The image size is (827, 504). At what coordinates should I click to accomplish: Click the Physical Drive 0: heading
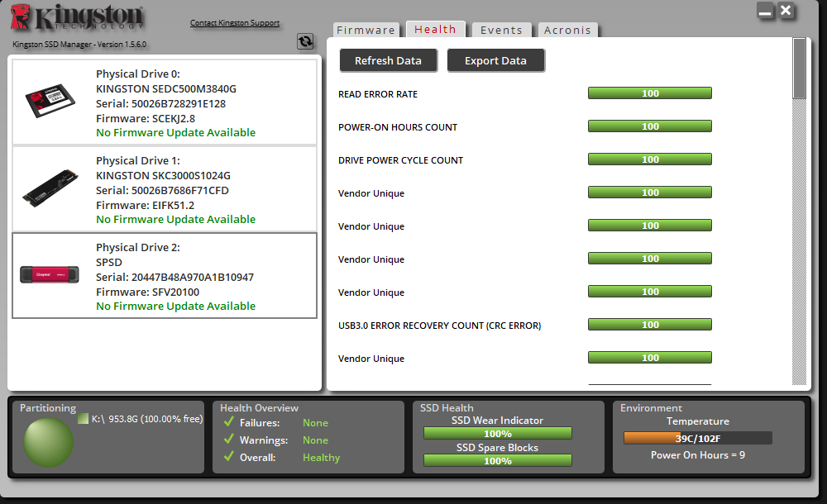[x=137, y=74]
